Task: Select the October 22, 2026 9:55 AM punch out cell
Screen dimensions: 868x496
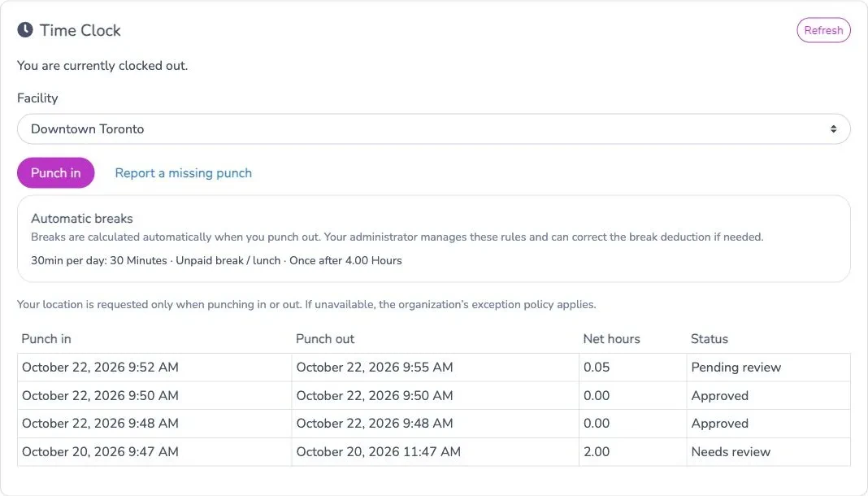Action: click(x=435, y=368)
